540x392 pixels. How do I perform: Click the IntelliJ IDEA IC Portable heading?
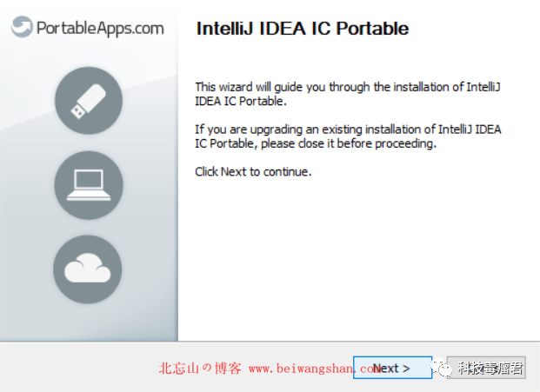pyautogui.click(x=302, y=29)
